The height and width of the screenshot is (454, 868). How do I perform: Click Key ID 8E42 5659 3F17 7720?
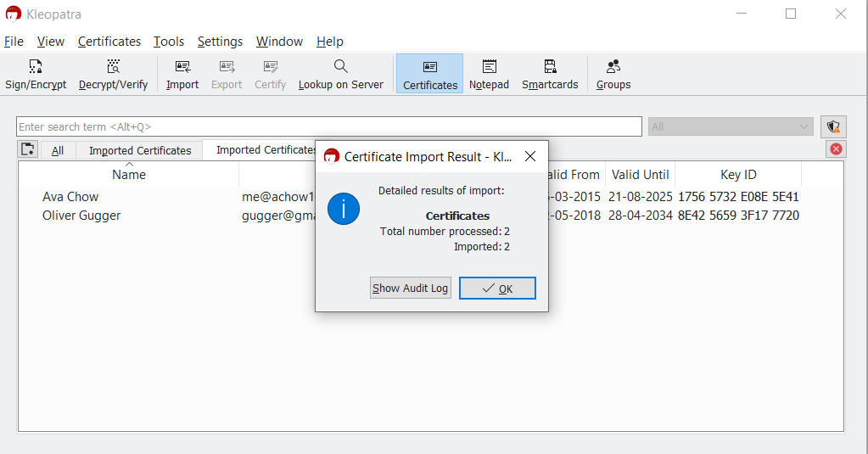click(x=738, y=216)
